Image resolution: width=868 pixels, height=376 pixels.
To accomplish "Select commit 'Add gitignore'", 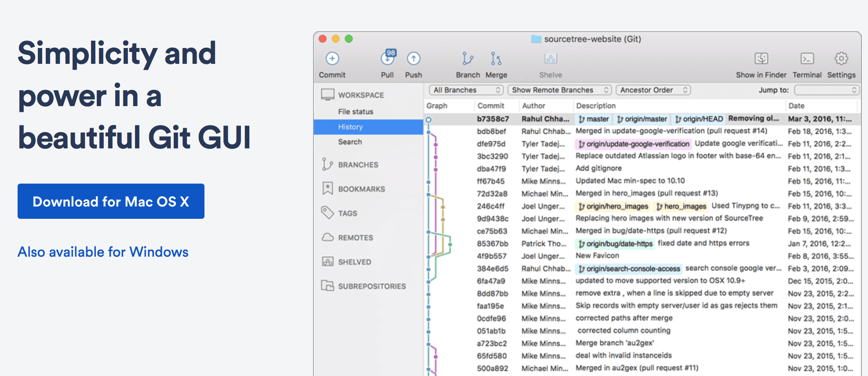I will (642, 169).
